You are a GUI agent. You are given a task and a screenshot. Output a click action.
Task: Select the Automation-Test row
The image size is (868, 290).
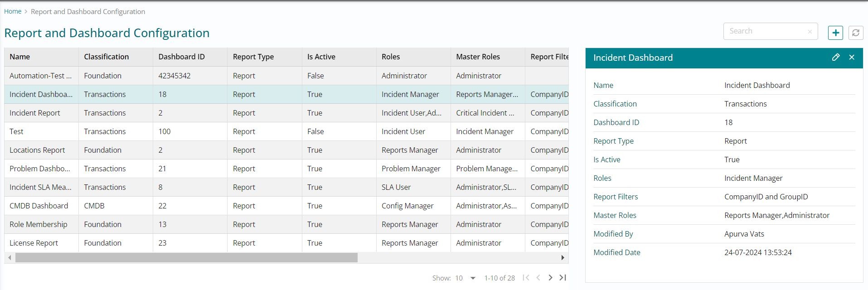pyautogui.click(x=41, y=76)
